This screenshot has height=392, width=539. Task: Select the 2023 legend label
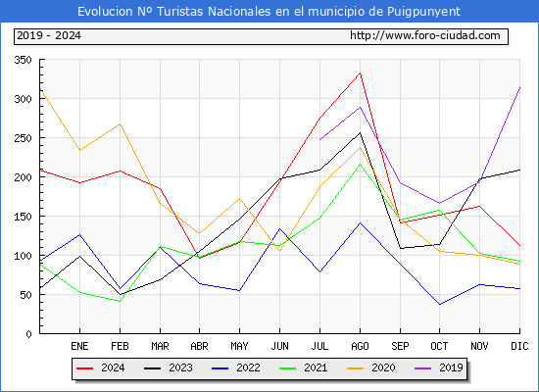[180, 367]
